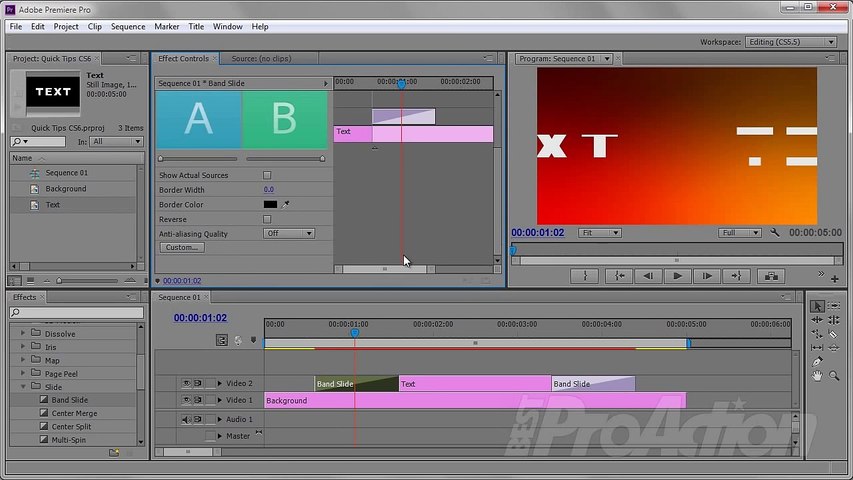This screenshot has width=853, height=480.
Task: Collapse the Slide effects folder
Action: (x=23, y=386)
